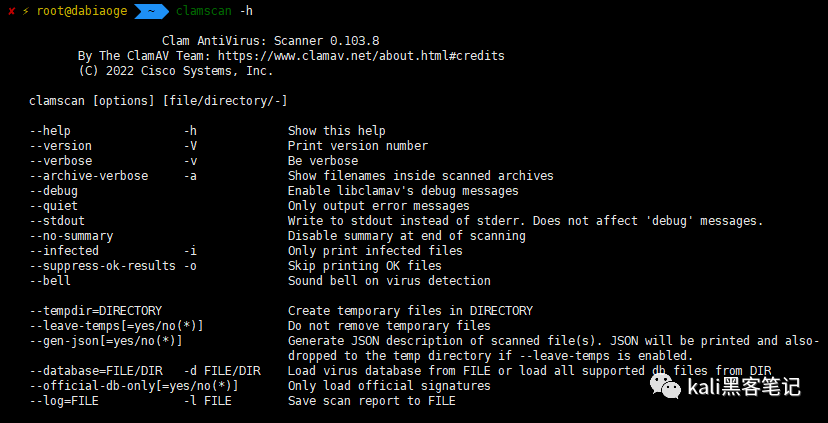Click the yellow lightning bolt icon
Viewport: 828px width, 423px height.
click(25, 11)
